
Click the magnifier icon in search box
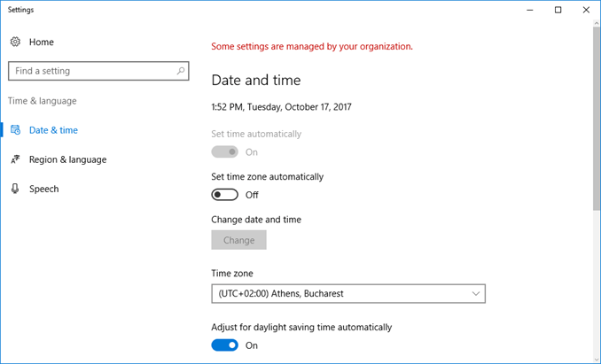181,71
